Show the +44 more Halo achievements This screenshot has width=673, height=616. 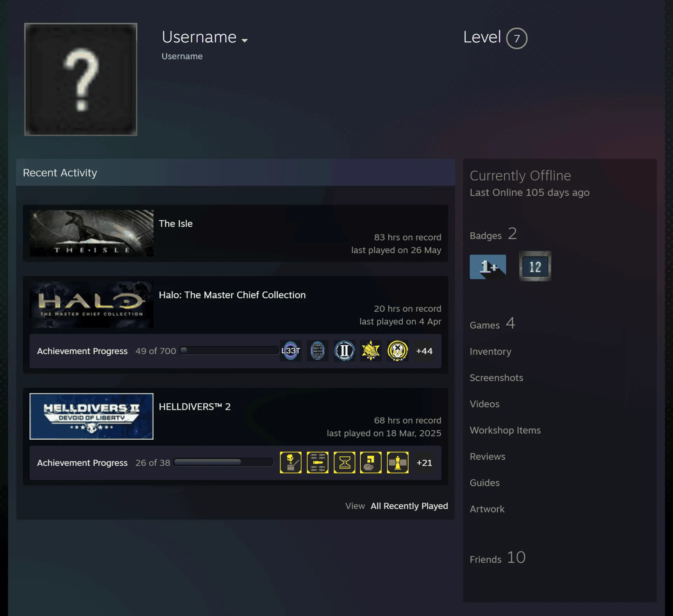(424, 351)
